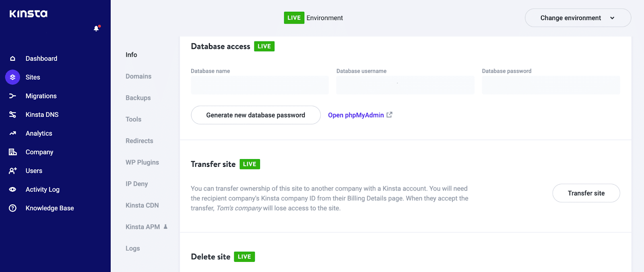Click the Knowledge Base question icon
The width and height of the screenshot is (644, 272).
pos(12,208)
